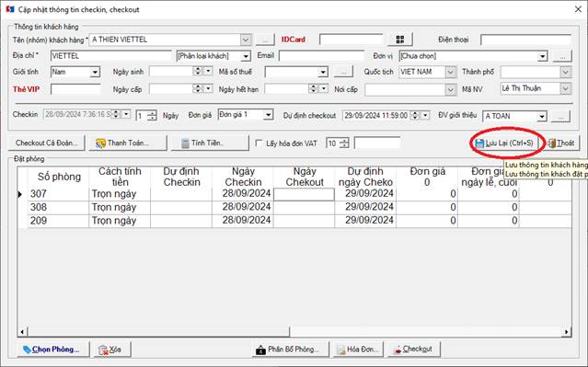Expand ĐV giới thiệu A TOAN dropdown
Screen dimensions: 588x367
click(541, 116)
